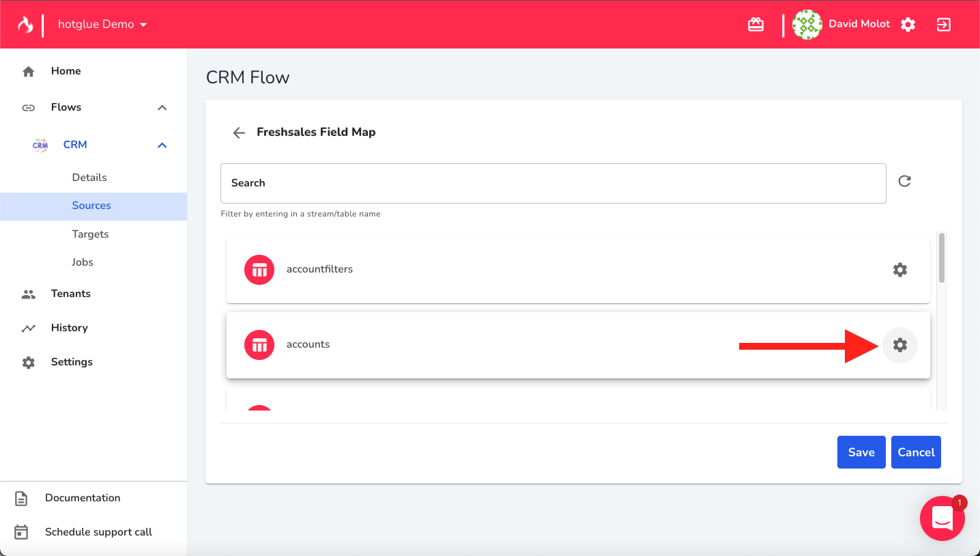980x556 pixels.
Task: Open the accountfilters gear settings
Action: point(900,270)
